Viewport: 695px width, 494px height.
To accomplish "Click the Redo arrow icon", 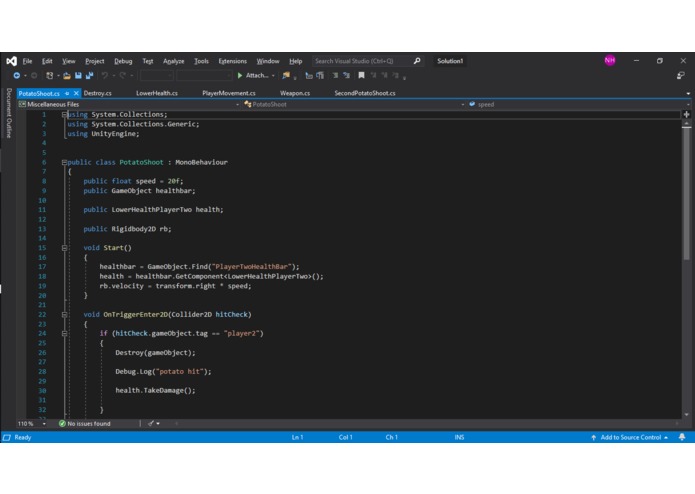I will tap(123, 76).
